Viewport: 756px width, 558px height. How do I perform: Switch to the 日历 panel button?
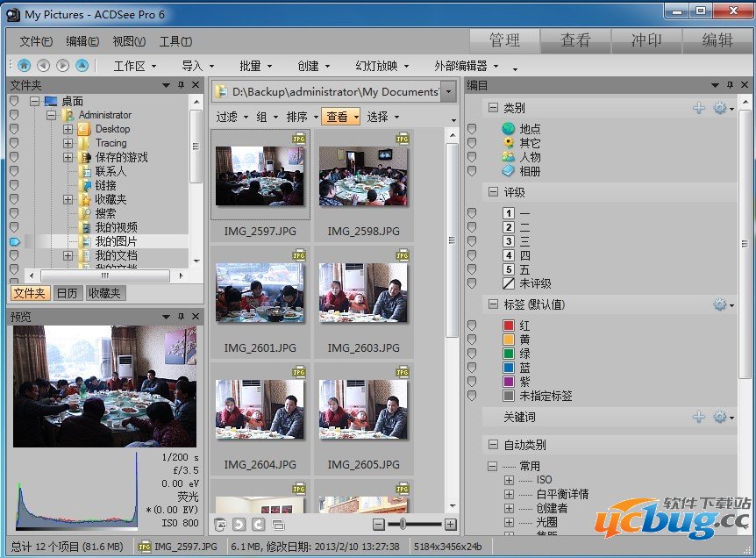pyautogui.click(x=67, y=293)
